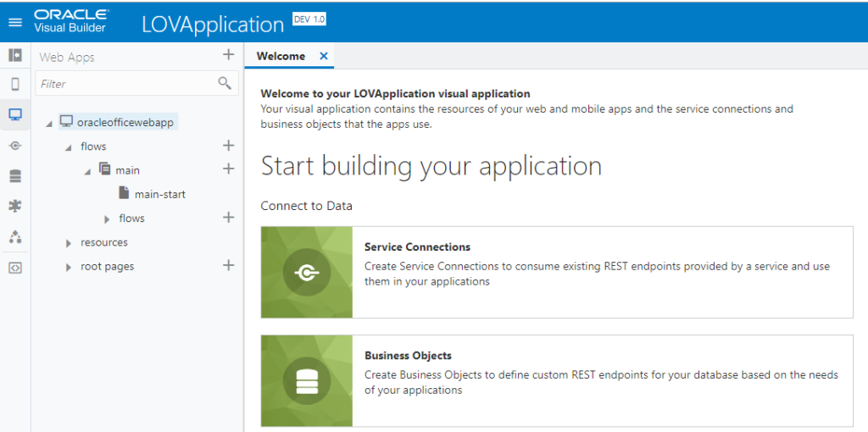This screenshot has width=868, height=432.
Task: Open the Service Connections tile
Action: tap(556, 272)
